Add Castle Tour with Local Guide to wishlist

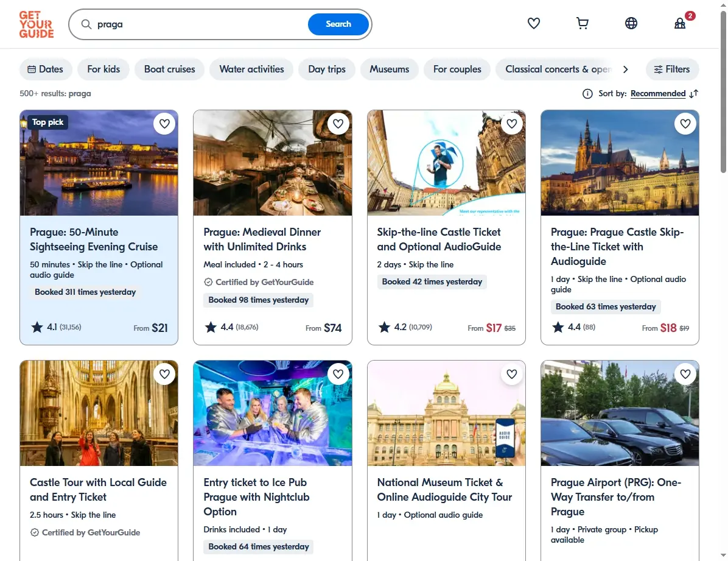[164, 373]
